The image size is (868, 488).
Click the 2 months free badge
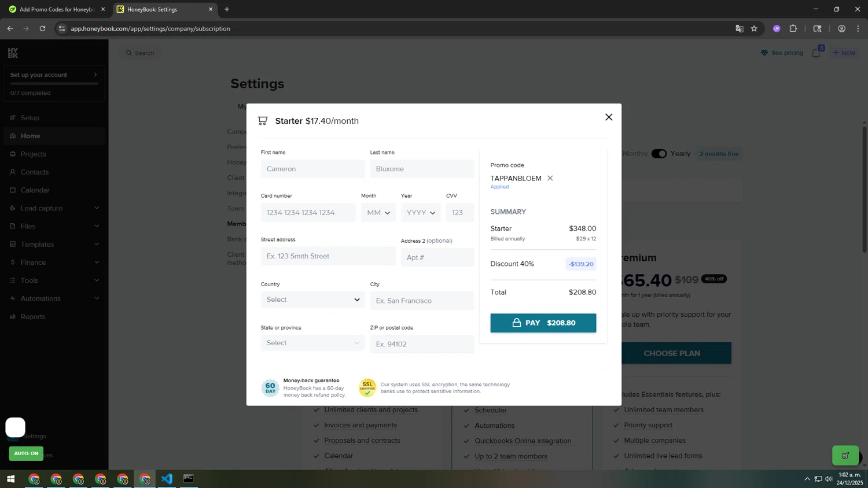719,154
